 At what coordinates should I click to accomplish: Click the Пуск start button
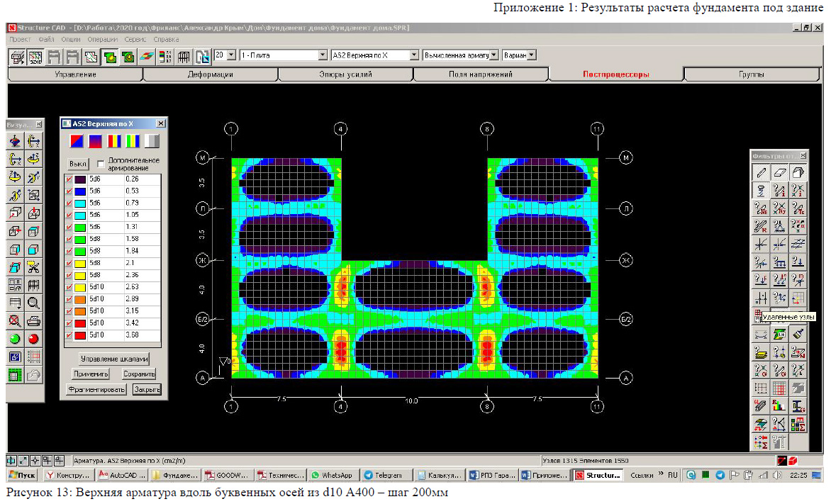pos(22,475)
